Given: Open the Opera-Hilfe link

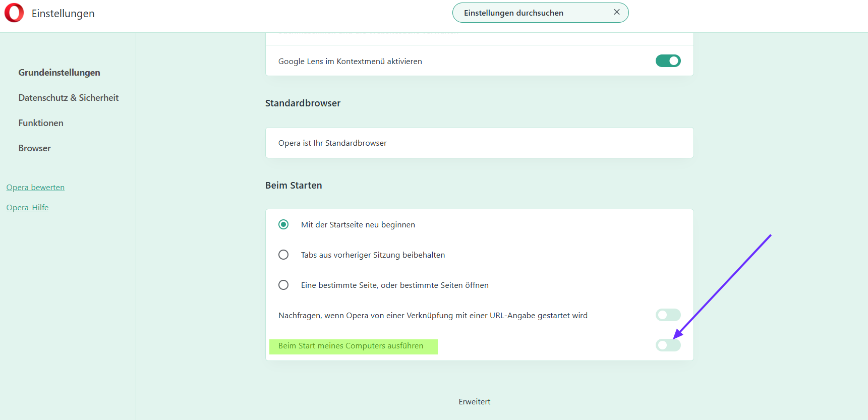Looking at the screenshot, I should tap(27, 208).
